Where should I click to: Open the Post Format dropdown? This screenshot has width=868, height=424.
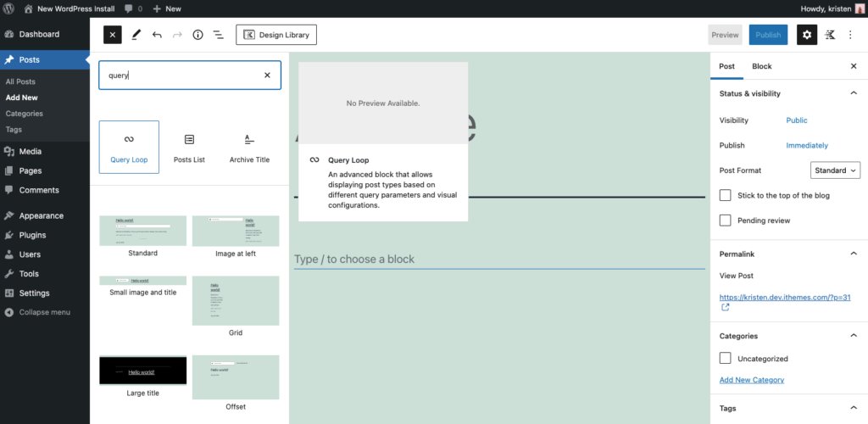(835, 170)
